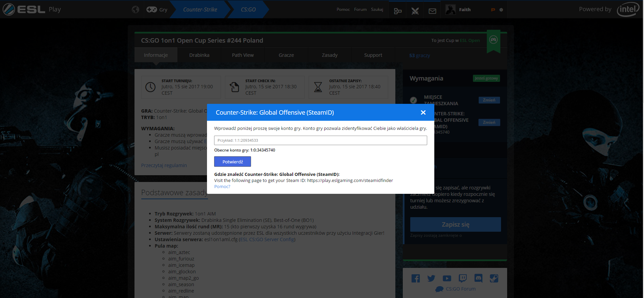Click the 'aim_redline' map entry

(181, 291)
